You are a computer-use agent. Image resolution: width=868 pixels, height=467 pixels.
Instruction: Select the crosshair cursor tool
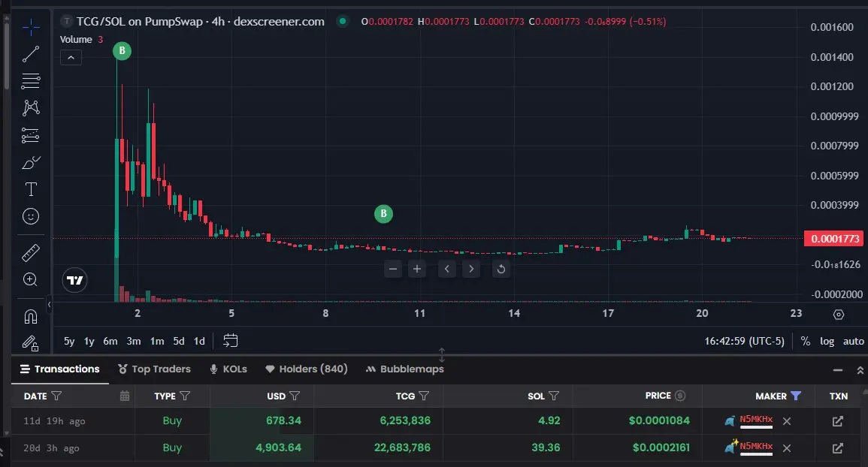(x=31, y=26)
